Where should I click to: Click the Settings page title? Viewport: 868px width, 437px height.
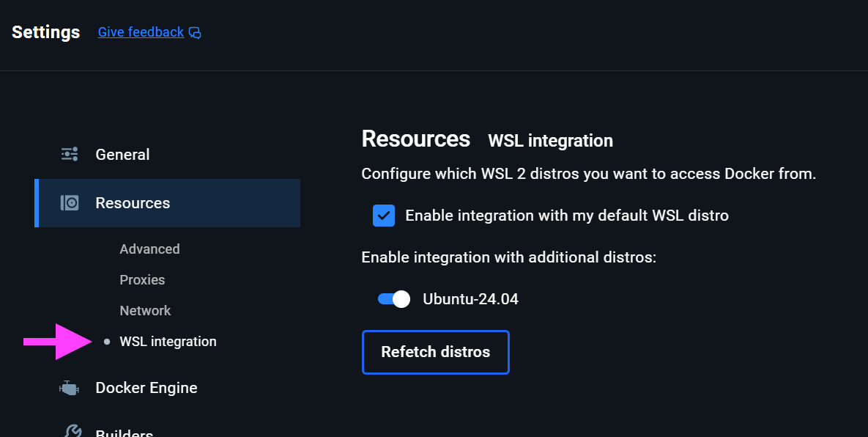click(x=46, y=32)
